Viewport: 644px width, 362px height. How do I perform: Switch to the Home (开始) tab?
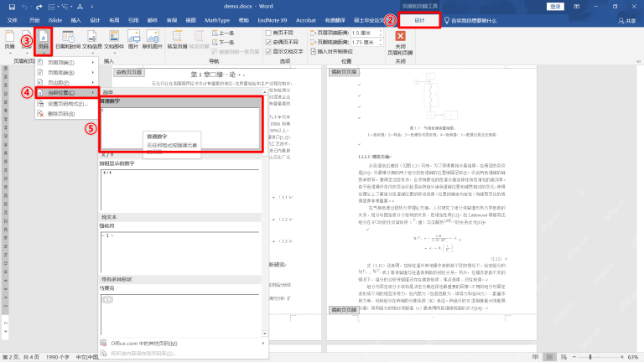pyautogui.click(x=34, y=20)
